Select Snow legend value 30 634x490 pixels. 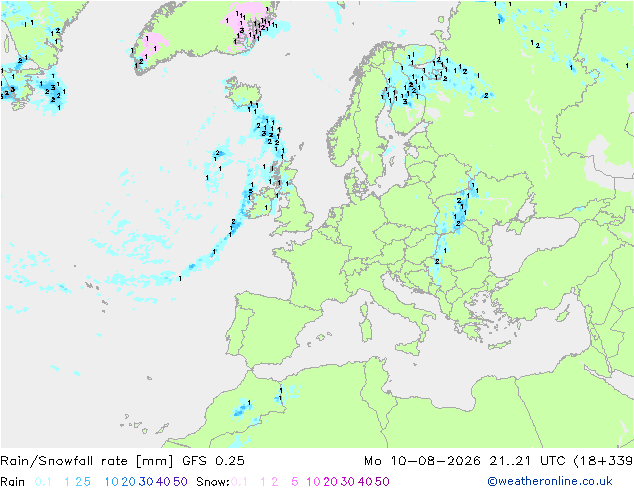click(348, 482)
